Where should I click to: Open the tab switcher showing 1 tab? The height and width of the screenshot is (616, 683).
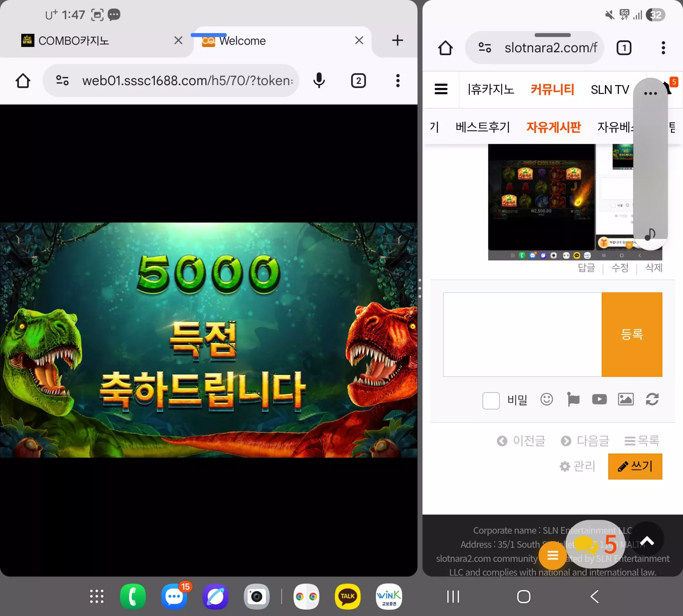[624, 48]
